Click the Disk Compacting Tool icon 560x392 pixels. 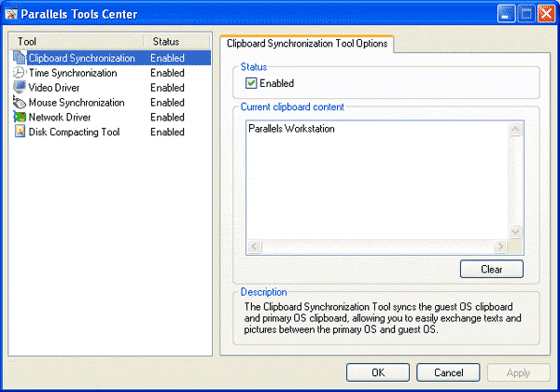click(20, 133)
